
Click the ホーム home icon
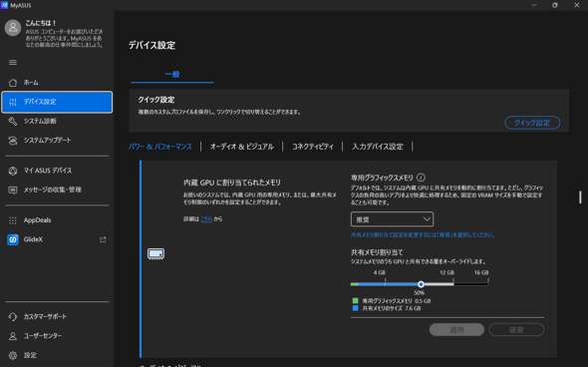click(x=13, y=83)
